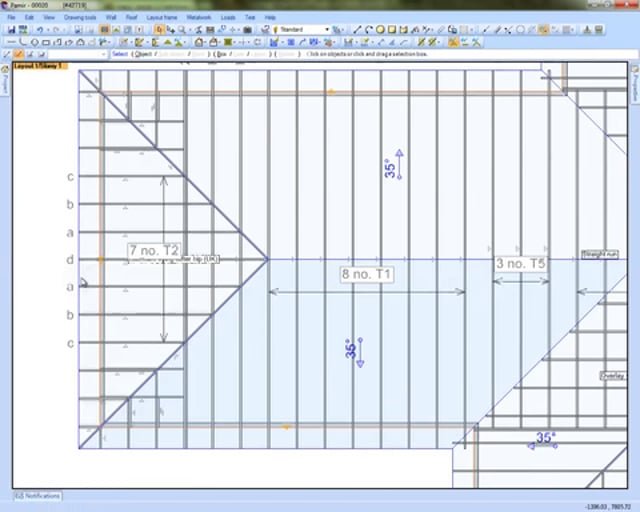Toggle the third small icon in third row

(x=30, y=54)
